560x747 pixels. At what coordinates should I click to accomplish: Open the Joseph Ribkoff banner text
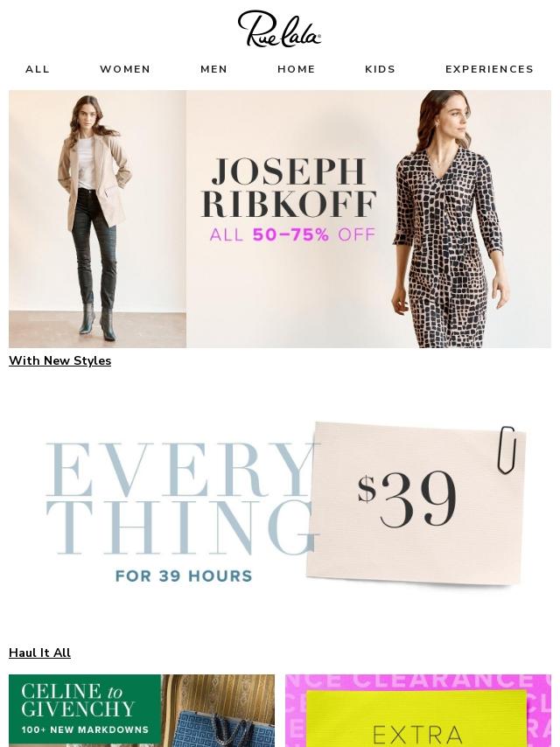tap(289, 187)
